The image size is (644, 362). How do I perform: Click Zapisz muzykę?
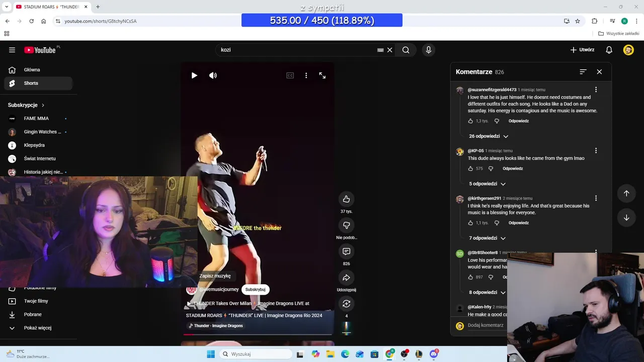[x=215, y=276]
